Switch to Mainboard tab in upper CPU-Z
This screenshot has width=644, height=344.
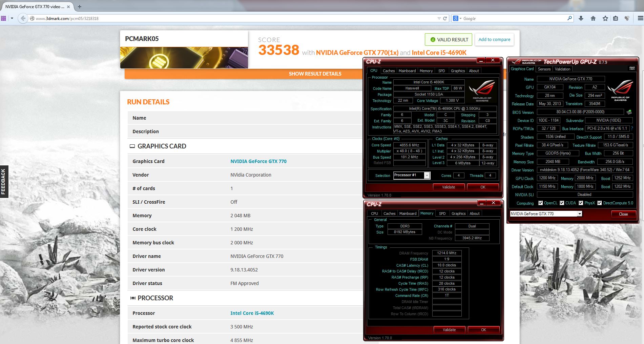(407, 71)
